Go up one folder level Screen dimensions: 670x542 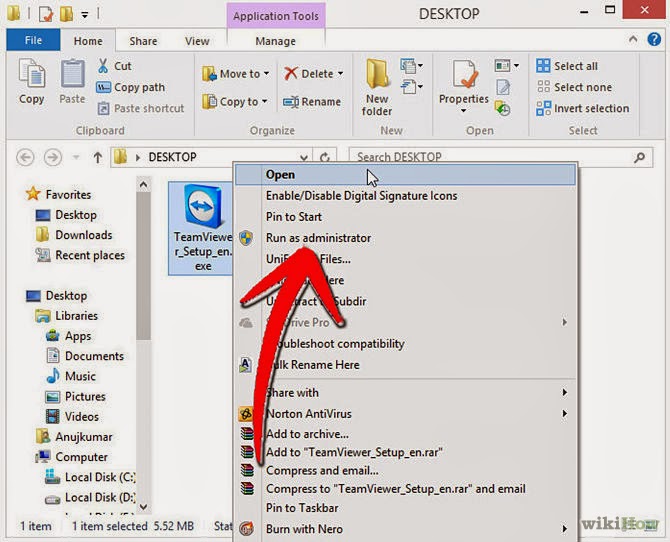(97, 157)
